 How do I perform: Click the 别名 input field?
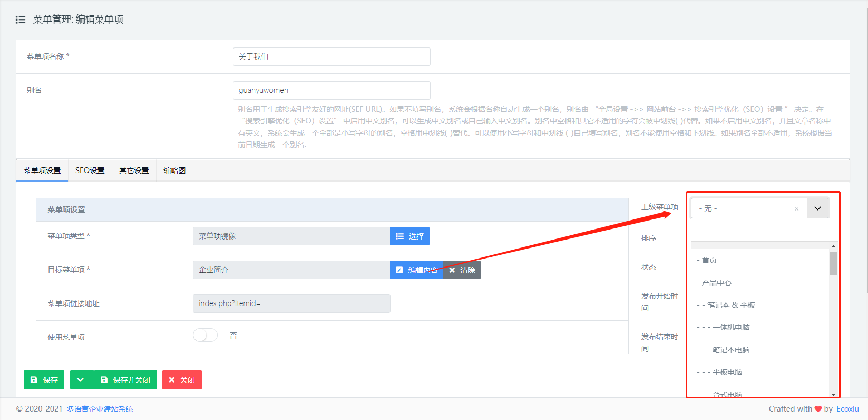pos(331,90)
